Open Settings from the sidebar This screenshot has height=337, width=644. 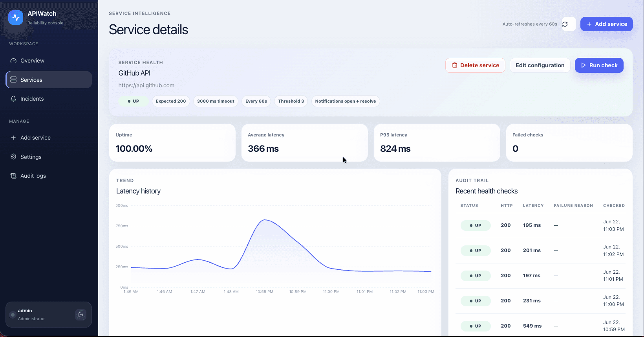pyautogui.click(x=49, y=157)
